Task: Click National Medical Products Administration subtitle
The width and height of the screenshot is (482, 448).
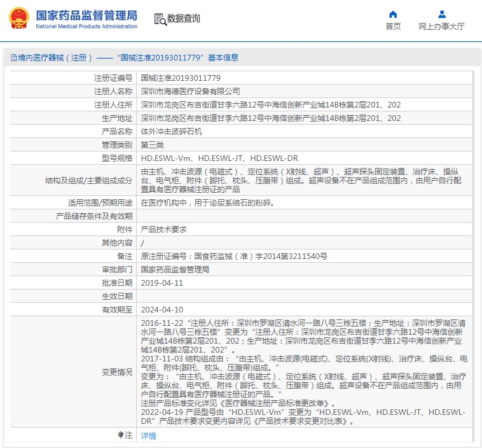Action: point(86,27)
